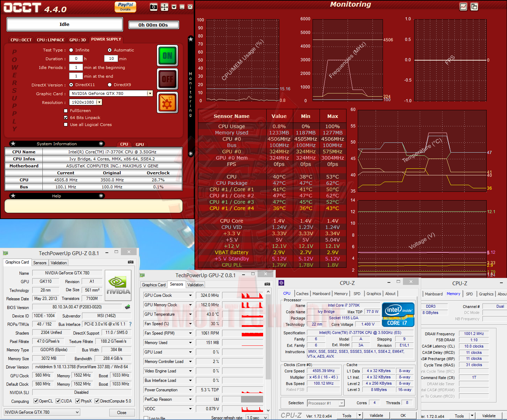The height and width of the screenshot is (420, 507).
Task: Take an OCCT screenshot with the camera icon
Action: tap(153, 7)
